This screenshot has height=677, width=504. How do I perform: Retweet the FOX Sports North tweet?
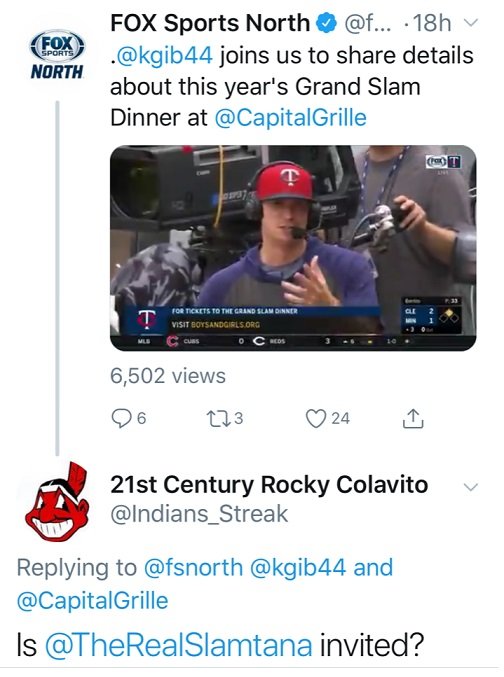pos(216,418)
